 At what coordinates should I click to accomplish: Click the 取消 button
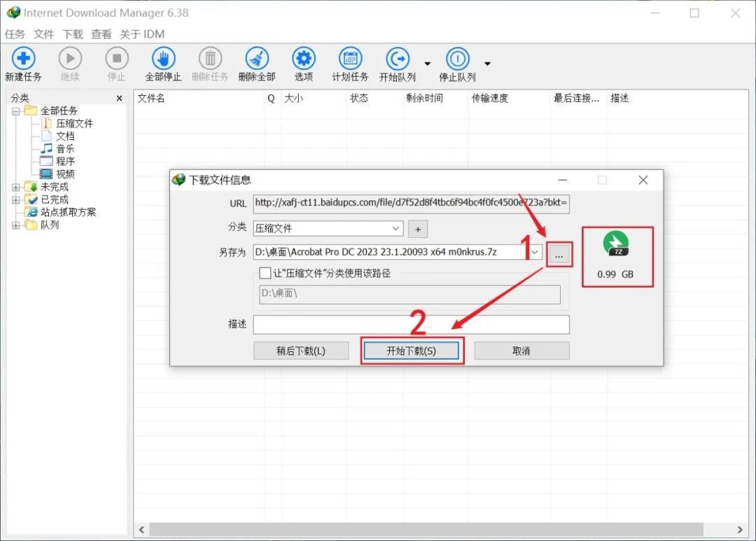coord(521,351)
